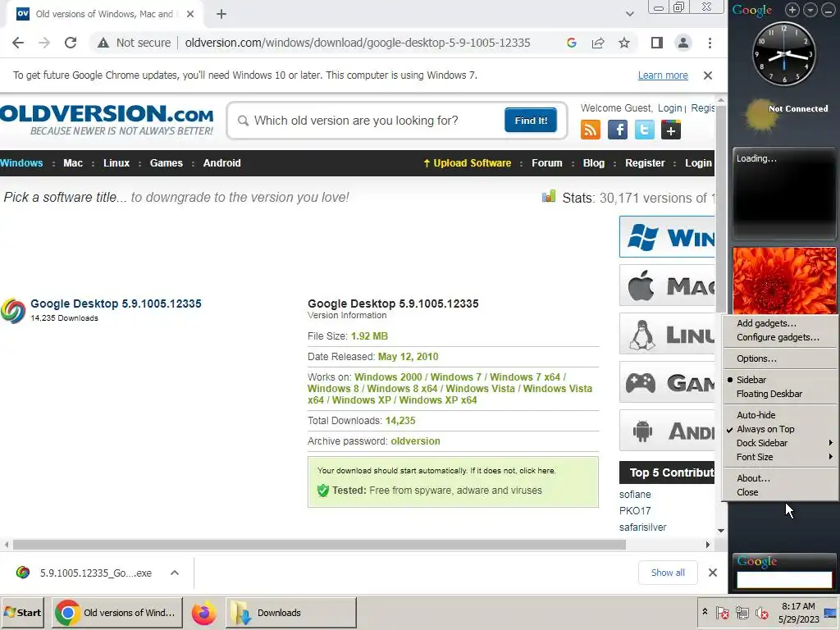Dismiss the Windows 10 update notice
840x630 pixels.
tap(708, 75)
